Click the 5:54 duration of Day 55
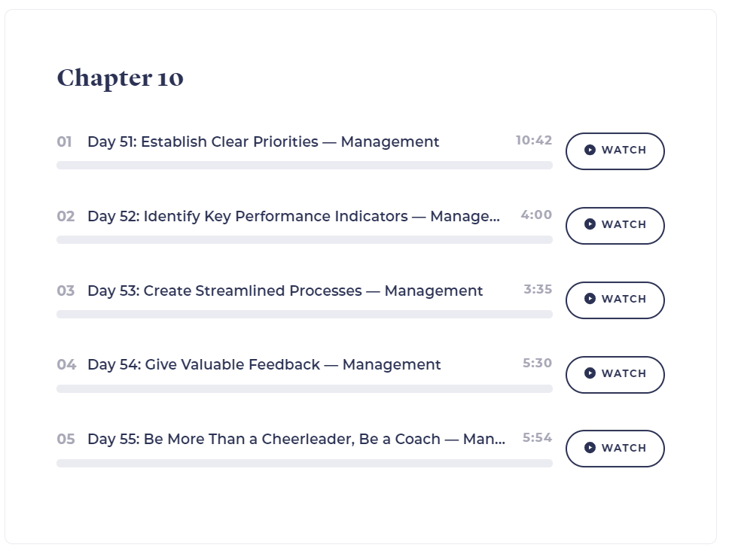732x560 pixels. point(537,438)
